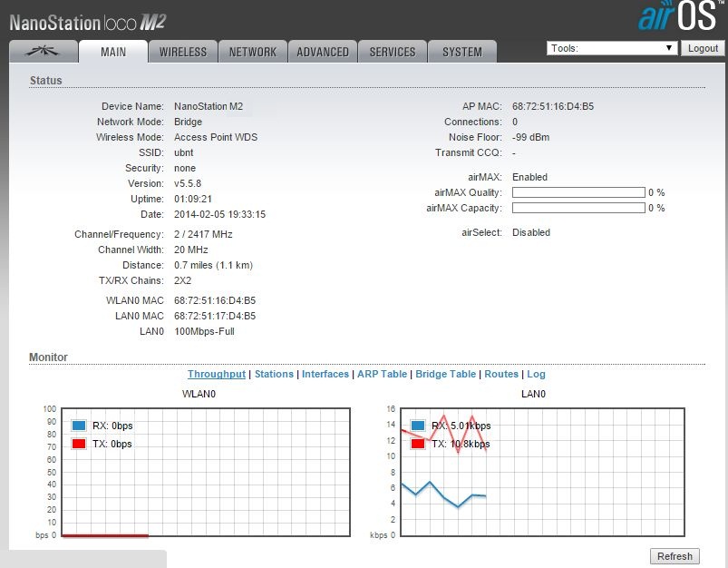Click the LAN0 blue RX legend swatch
Image resolution: width=728 pixels, height=568 pixels.
[x=418, y=426]
